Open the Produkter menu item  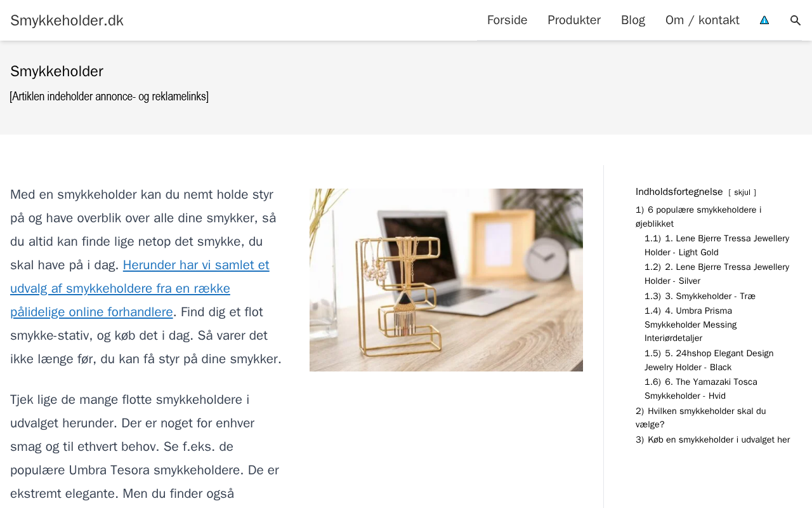574,20
